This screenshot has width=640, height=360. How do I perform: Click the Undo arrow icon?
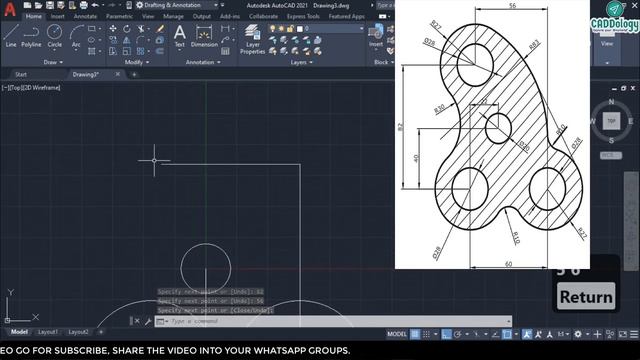[95, 5]
